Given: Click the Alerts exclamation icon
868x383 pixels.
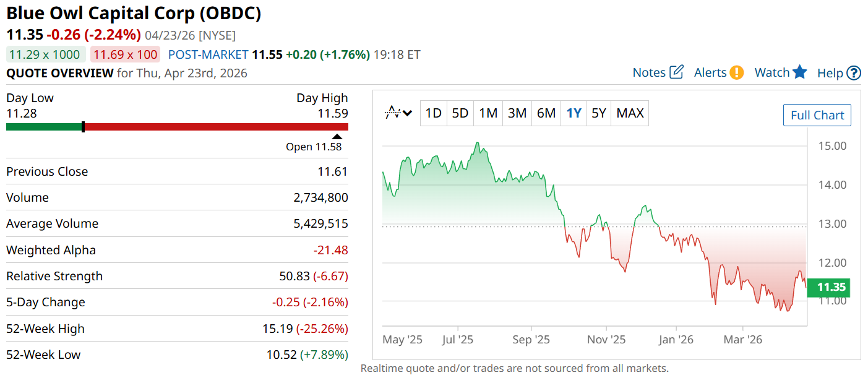Looking at the screenshot, I should tap(736, 72).
